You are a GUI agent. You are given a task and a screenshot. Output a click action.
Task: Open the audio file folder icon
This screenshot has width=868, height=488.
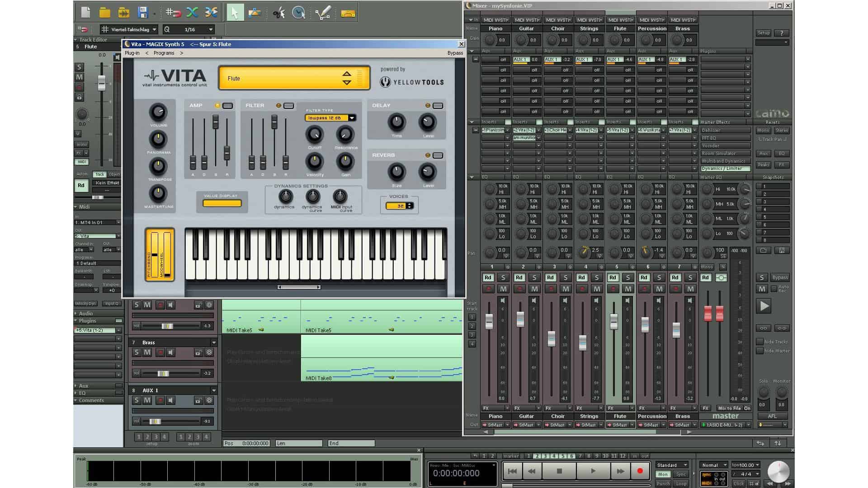pyautogui.click(x=124, y=13)
